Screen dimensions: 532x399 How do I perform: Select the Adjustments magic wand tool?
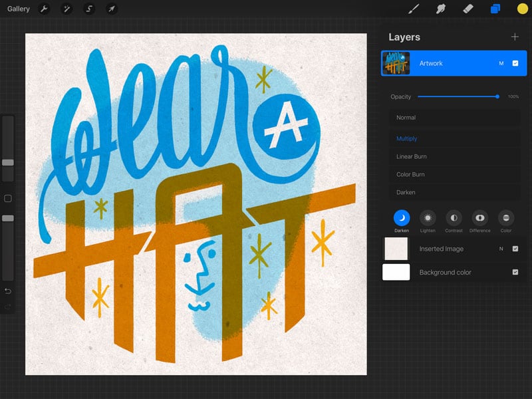(x=66, y=9)
